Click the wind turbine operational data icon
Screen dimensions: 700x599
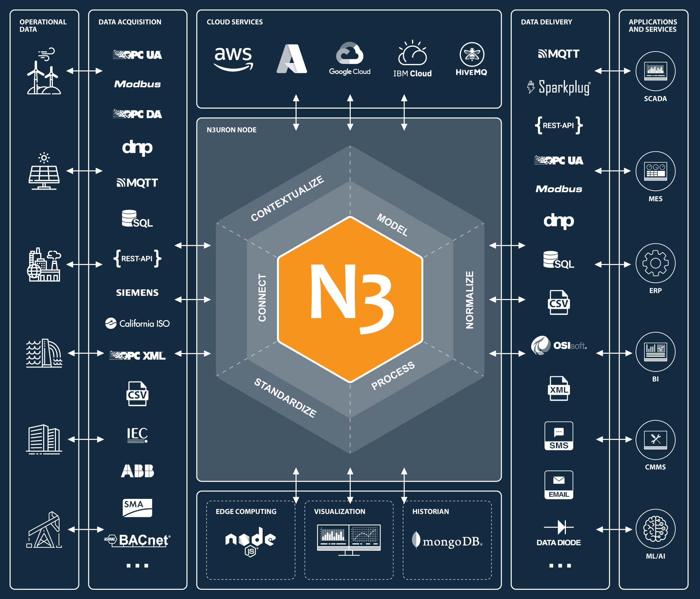[x=44, y=71]
